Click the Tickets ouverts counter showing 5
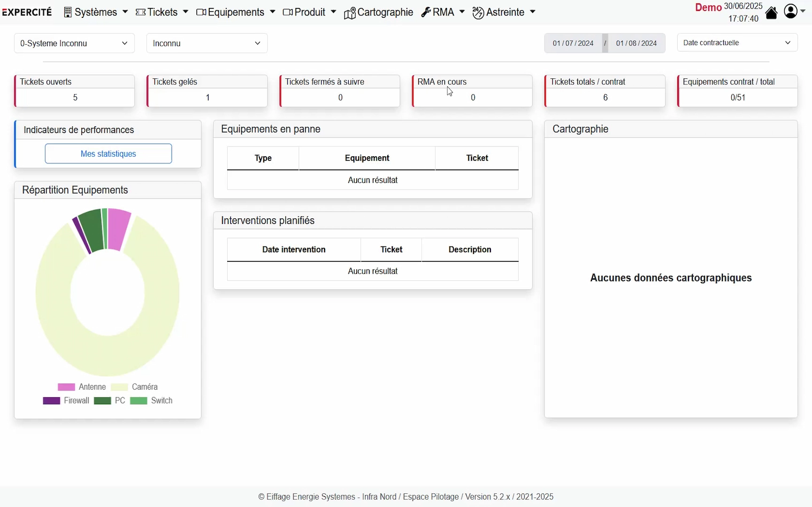Image resolution: width=812 pixels, height=507 pixels. (75, 98)
